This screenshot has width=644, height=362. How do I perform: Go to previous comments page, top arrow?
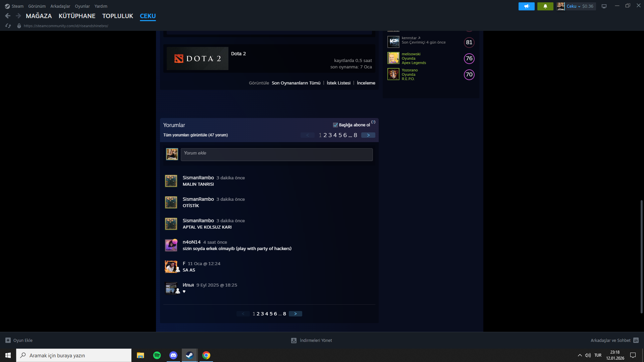308,135
